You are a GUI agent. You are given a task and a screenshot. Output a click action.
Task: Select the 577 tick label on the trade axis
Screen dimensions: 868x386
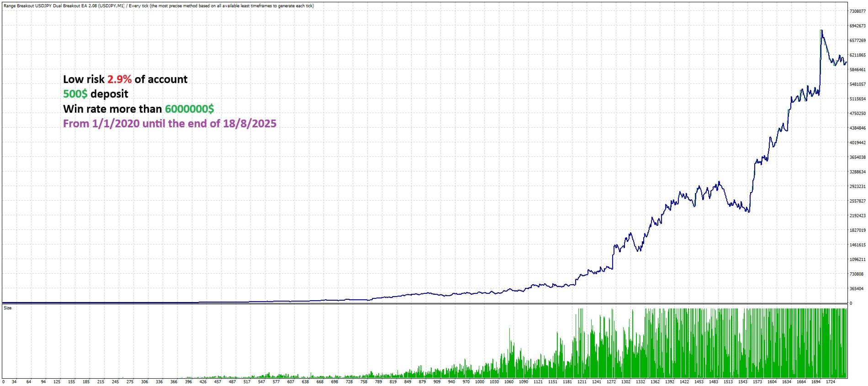pyautogui.click(x=276, y=382)
